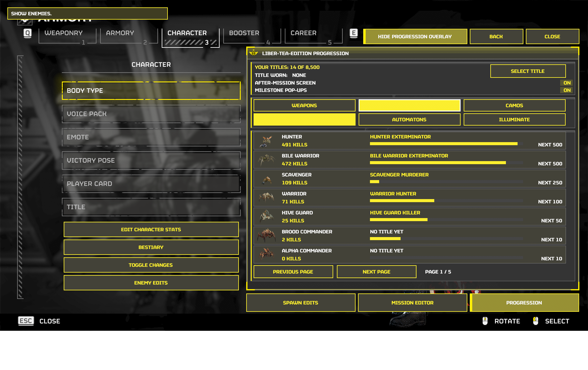Select Voice Pack in character list
Viewport: 588px width, 370px height.
coord(151,114)
